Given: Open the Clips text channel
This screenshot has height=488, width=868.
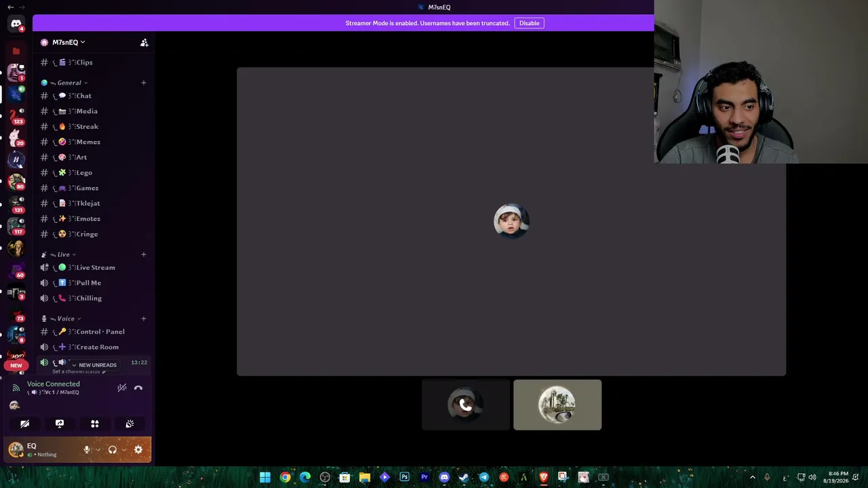Looking at the screenshot, I should point(94,62).
